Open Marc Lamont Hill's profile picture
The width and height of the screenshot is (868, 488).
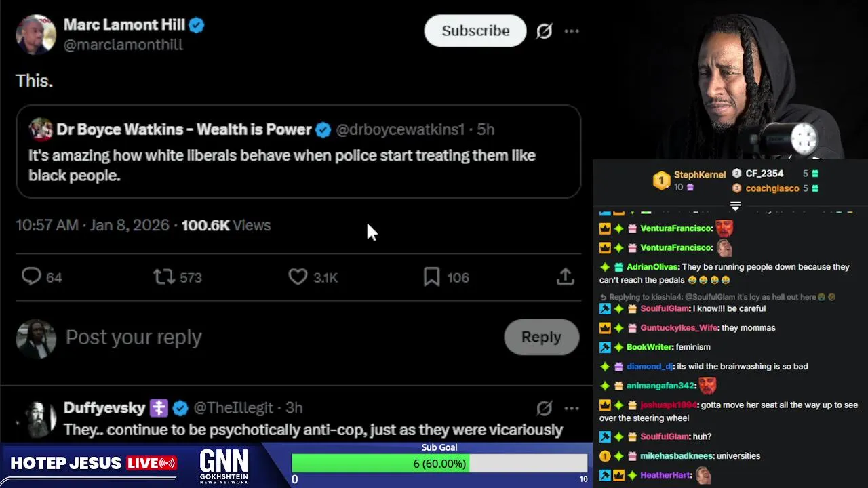(36, 34)
